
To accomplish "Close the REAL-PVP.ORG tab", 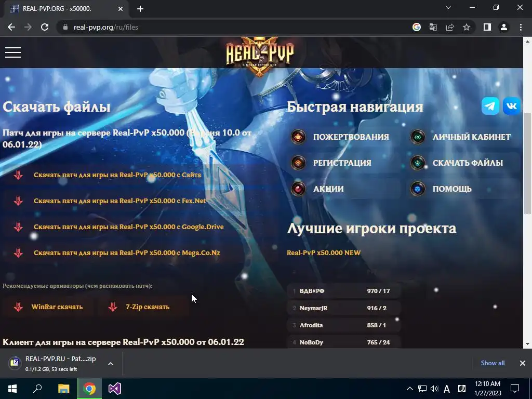I will (121, 9).
